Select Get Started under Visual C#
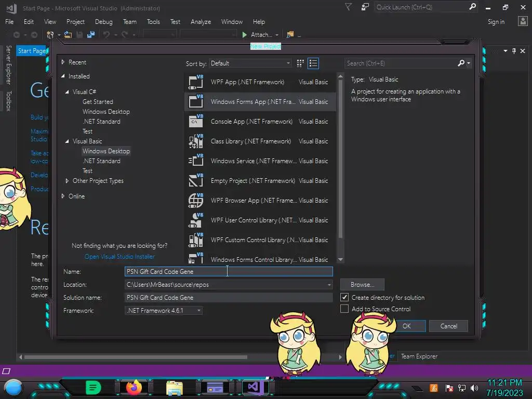The height and width of the screenshot is (399, 532). click(x=98, y=102)
